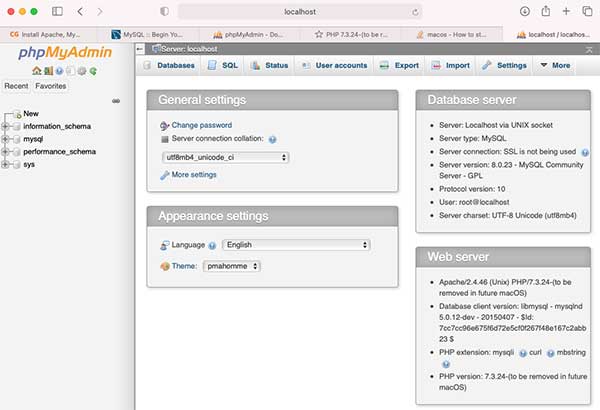Screen dimensions: 600x410
Task: Click the link chain icon in navigation panel
Action: point(116,101)
